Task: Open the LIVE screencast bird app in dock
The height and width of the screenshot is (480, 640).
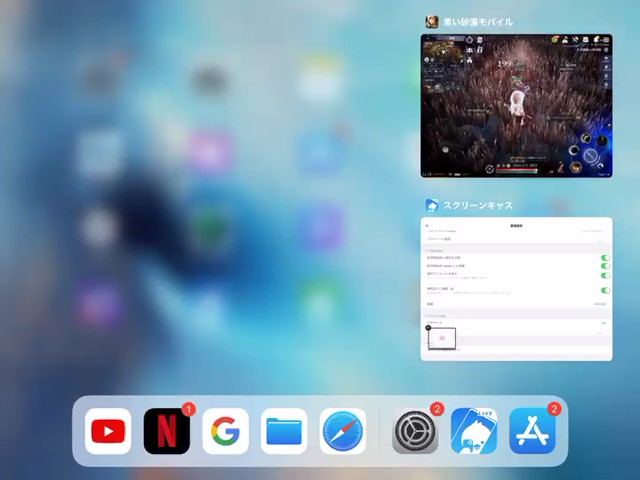Action: click(474, 431)
